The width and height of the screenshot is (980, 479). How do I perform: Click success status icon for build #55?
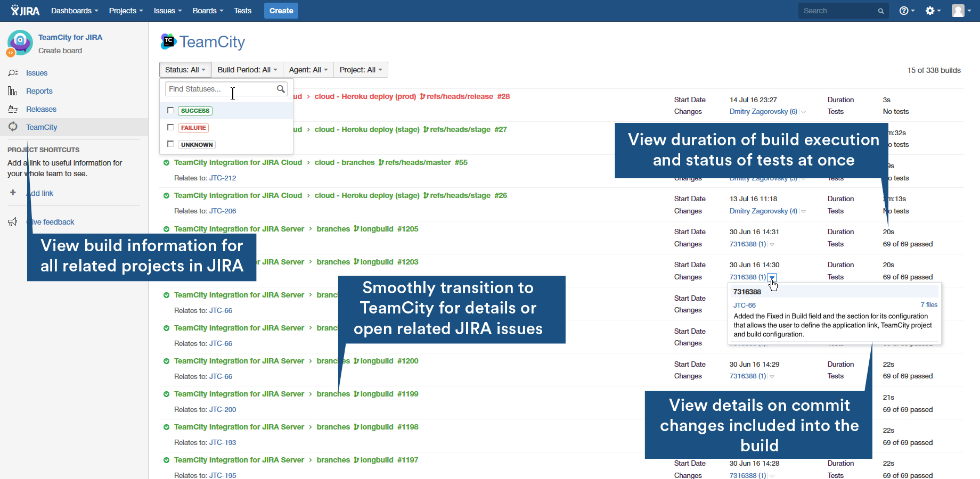pos(166,162)
